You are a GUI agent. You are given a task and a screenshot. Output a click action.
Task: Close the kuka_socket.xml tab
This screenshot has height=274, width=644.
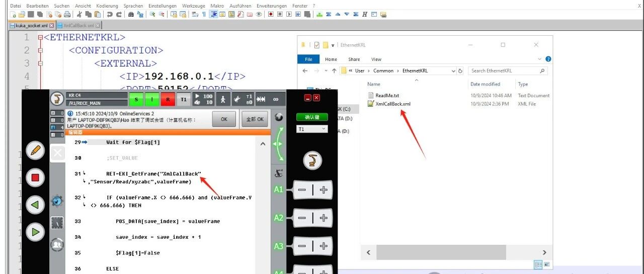click(51, 25)
